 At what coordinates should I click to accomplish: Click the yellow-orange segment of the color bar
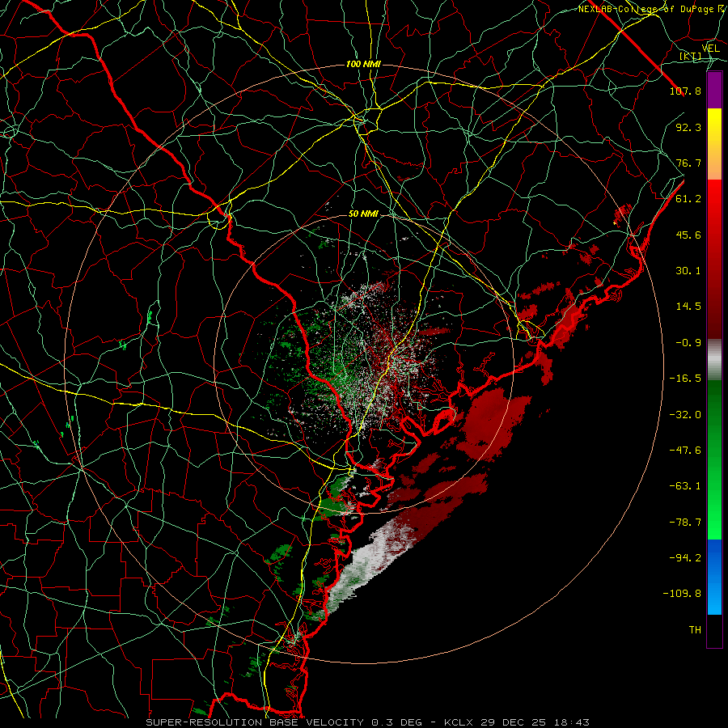pos(714,144)
